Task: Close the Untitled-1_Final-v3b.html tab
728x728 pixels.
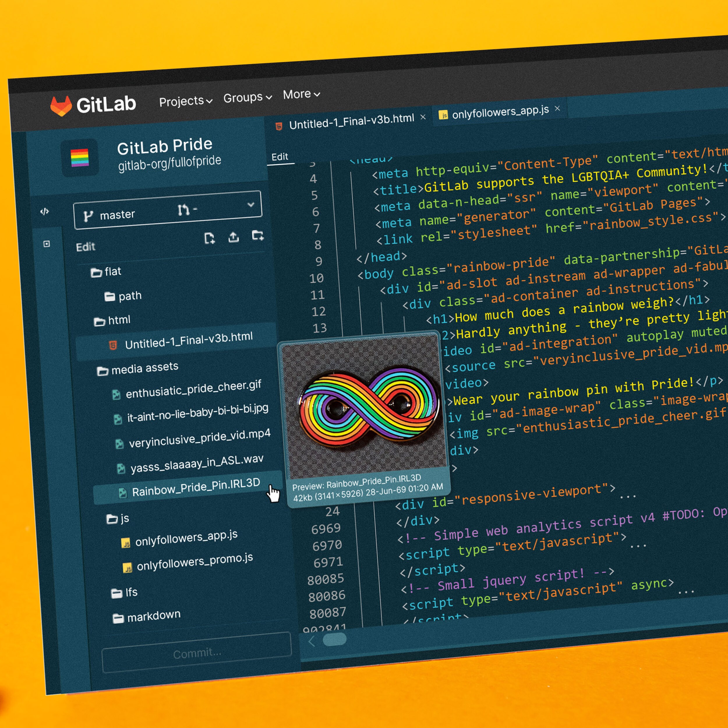Action: click(x=423, y=117)
